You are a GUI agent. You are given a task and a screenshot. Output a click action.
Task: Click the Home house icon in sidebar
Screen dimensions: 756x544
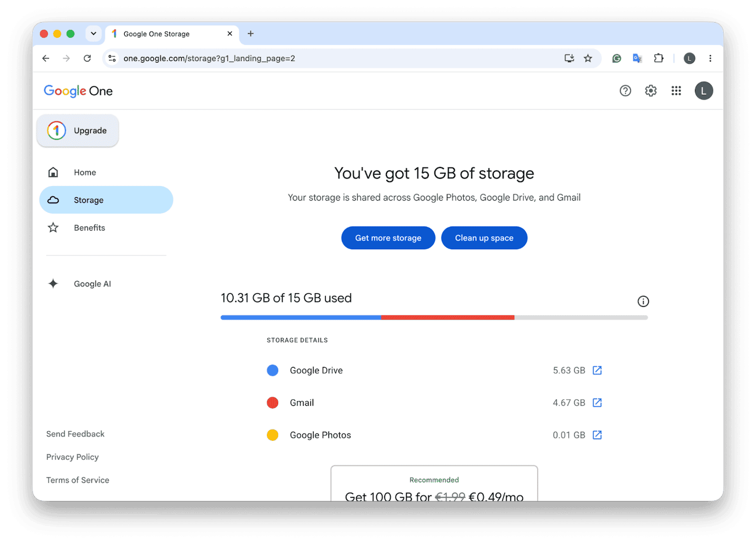point(53,172)
